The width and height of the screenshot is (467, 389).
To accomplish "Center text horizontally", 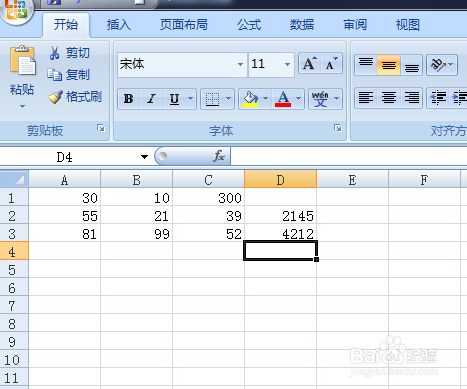I will [x=389, y=98].
